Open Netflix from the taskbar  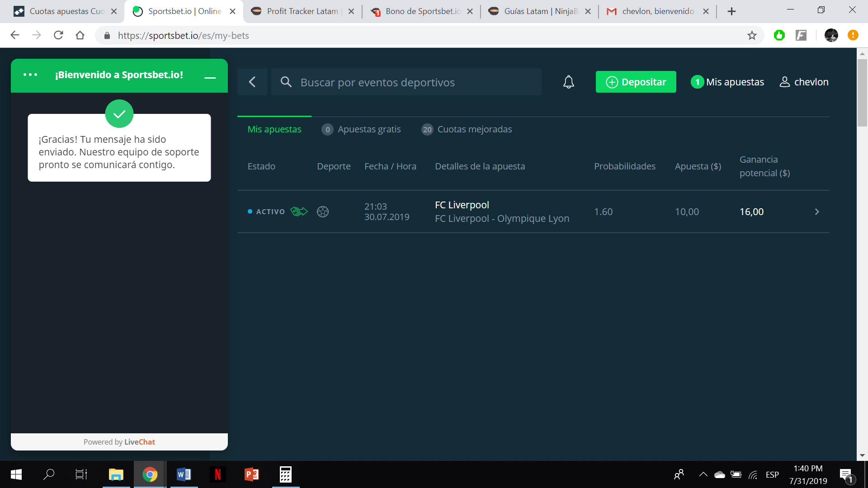217,474
